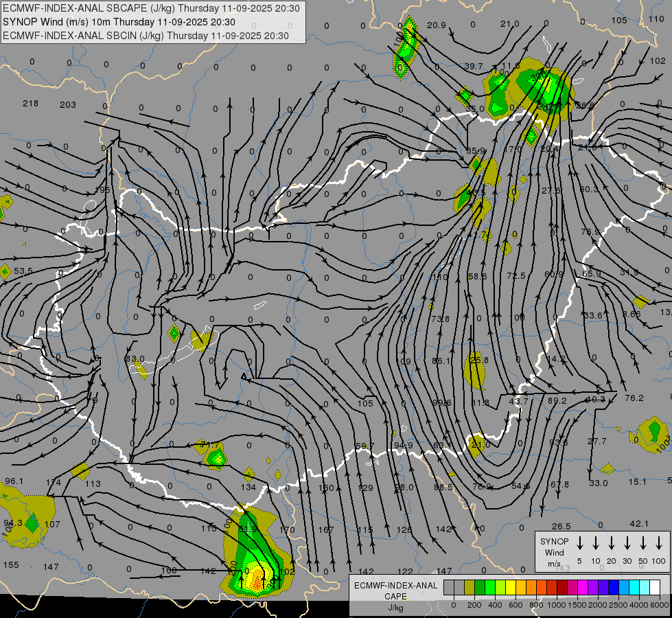Click the 218 value on the map

coord(30,104)
